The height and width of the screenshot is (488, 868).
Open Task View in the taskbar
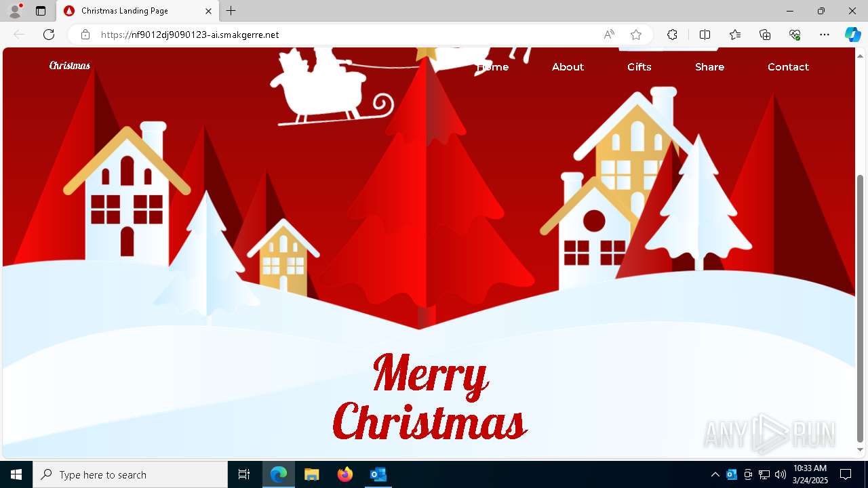click(244, 474)
